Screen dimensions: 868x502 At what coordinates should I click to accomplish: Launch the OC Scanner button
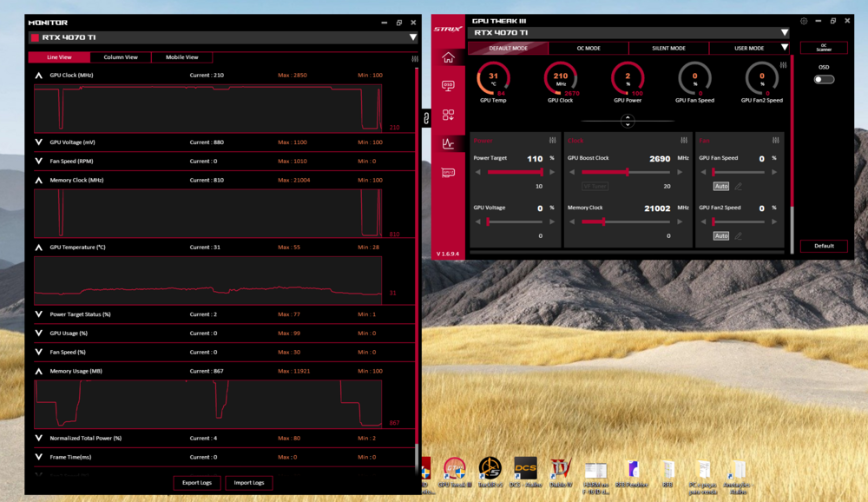(x=824, y=48)
